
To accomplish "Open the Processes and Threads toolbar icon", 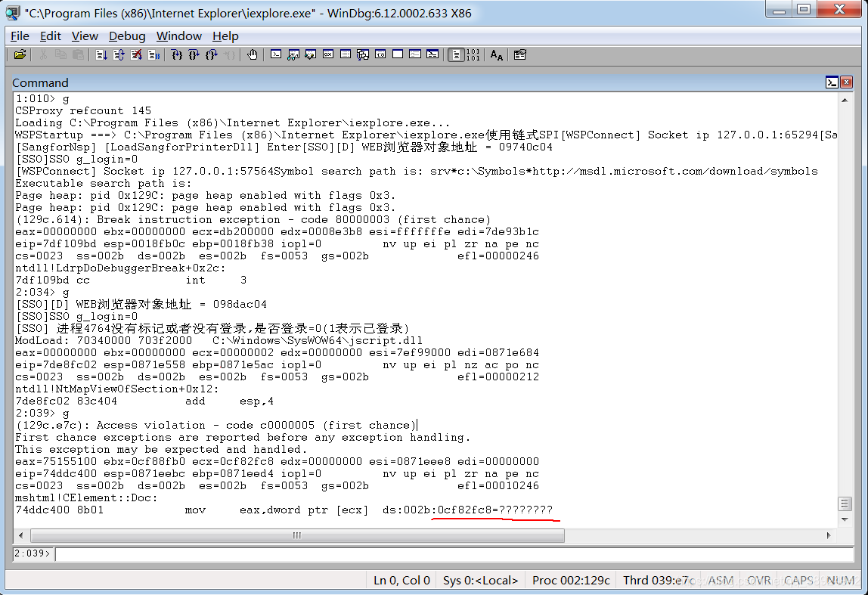I will coord(415,54).
